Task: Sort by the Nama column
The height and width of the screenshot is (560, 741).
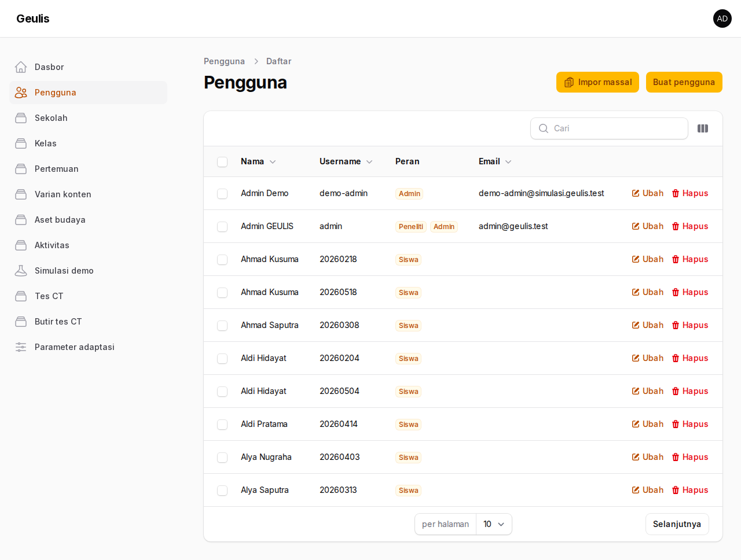Action: [x=258, y=161]
